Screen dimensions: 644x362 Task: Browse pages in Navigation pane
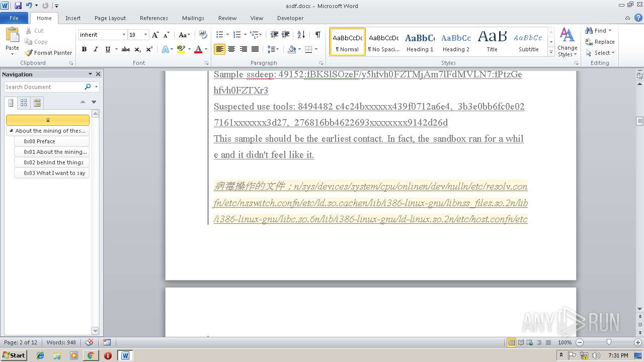click(24, 103)
